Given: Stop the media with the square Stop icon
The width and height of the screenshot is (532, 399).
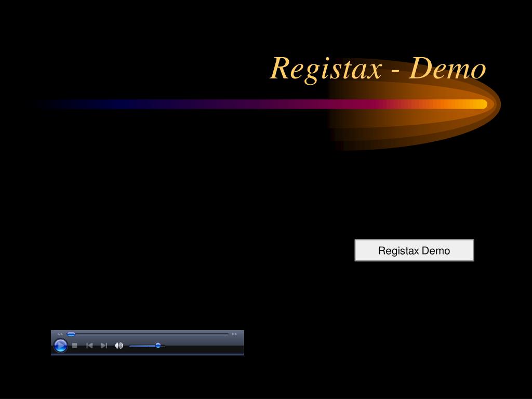Looking at the screenshot, I should tap(75, 345).
